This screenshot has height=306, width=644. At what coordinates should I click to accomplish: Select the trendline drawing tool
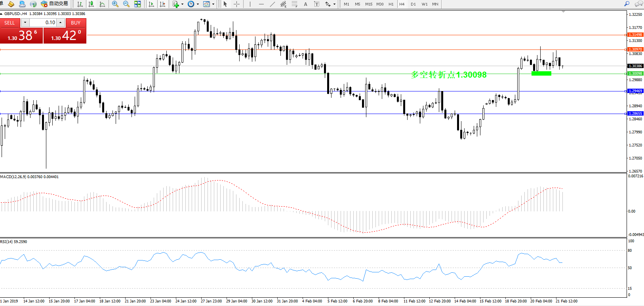(272, 4)
